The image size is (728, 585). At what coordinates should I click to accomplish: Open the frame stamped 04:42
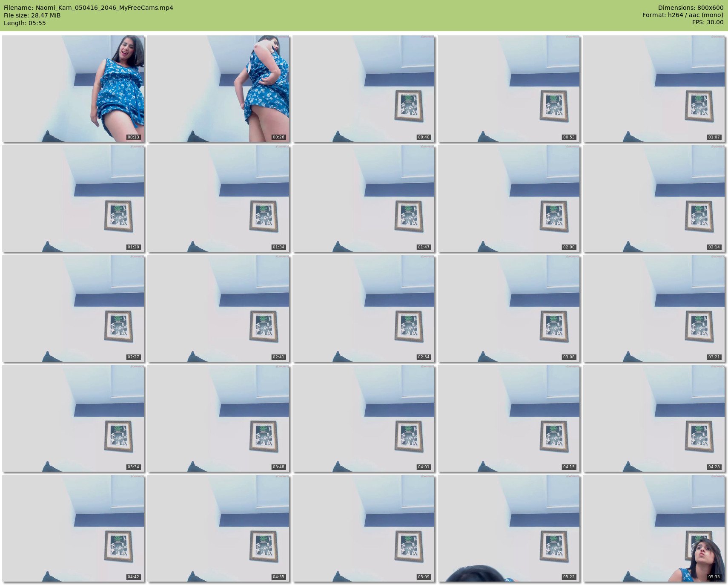(73, 528)
